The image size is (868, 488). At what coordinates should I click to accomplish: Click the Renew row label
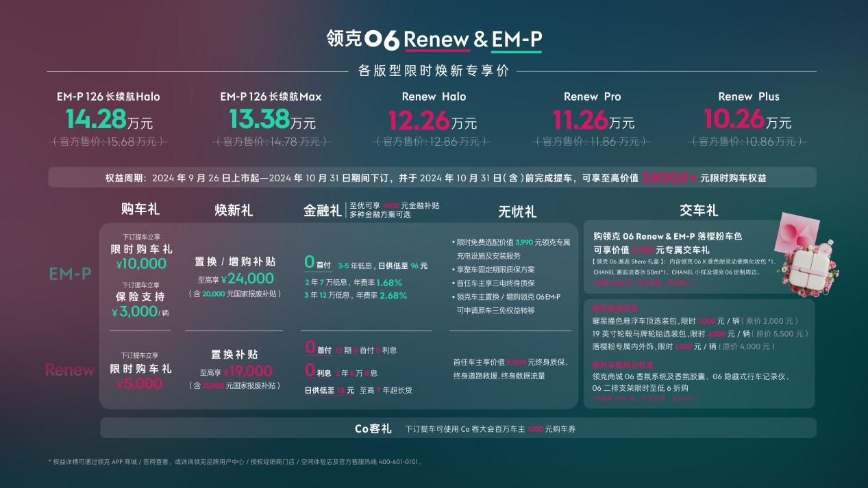click(70, 370)
